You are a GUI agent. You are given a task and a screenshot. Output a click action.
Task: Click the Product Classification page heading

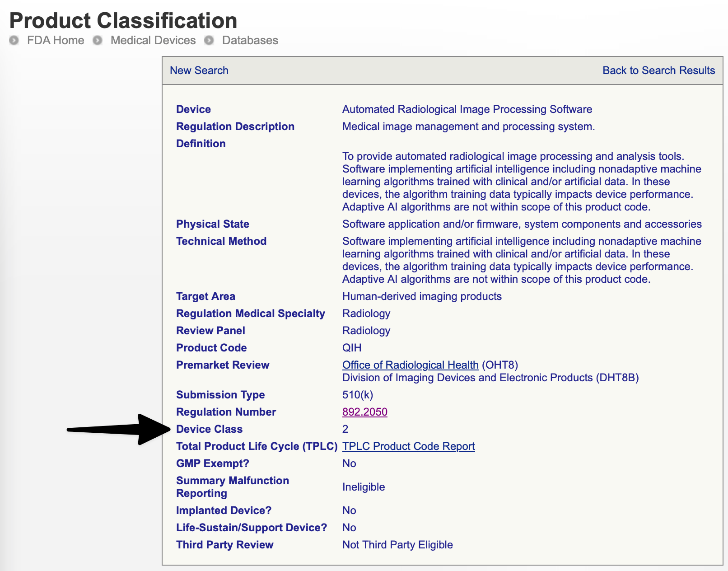pos(123,21)
